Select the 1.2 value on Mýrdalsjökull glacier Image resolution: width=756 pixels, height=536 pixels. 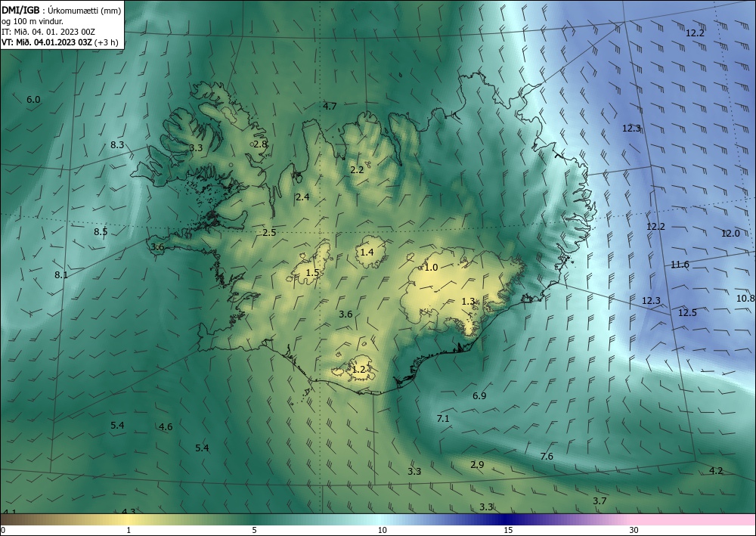point(358,370)
